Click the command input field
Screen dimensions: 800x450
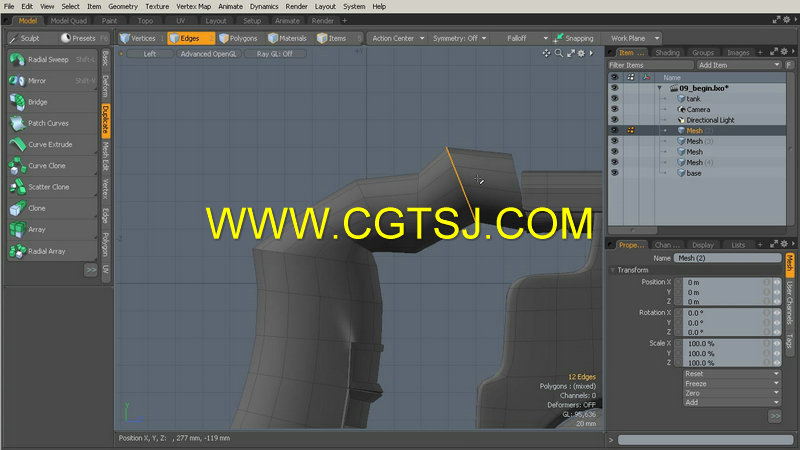click(x=705, y=439)
